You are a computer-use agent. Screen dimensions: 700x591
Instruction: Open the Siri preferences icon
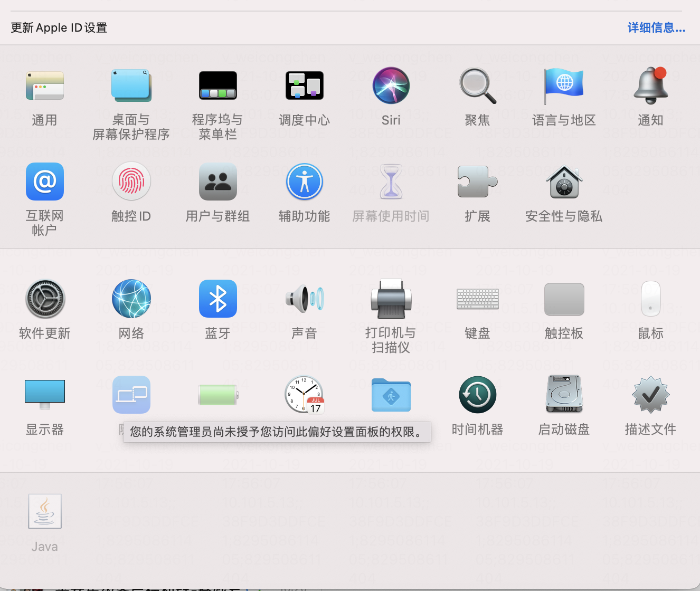(x=391, y=86)
